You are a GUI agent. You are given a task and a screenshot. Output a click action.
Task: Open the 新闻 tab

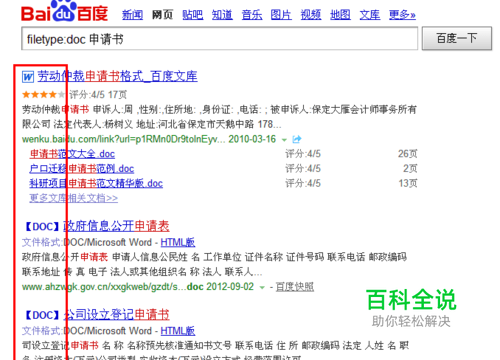(x=132, y=15)
